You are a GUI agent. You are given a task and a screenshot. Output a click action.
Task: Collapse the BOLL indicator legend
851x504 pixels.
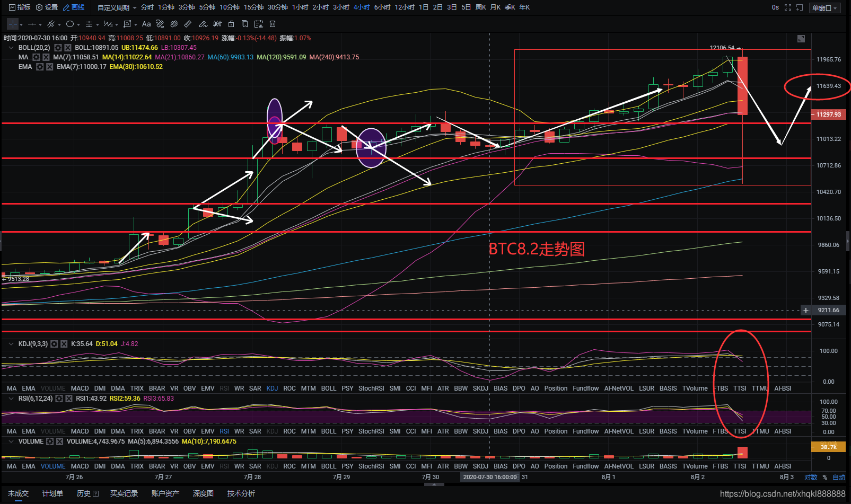coord(11,48)
